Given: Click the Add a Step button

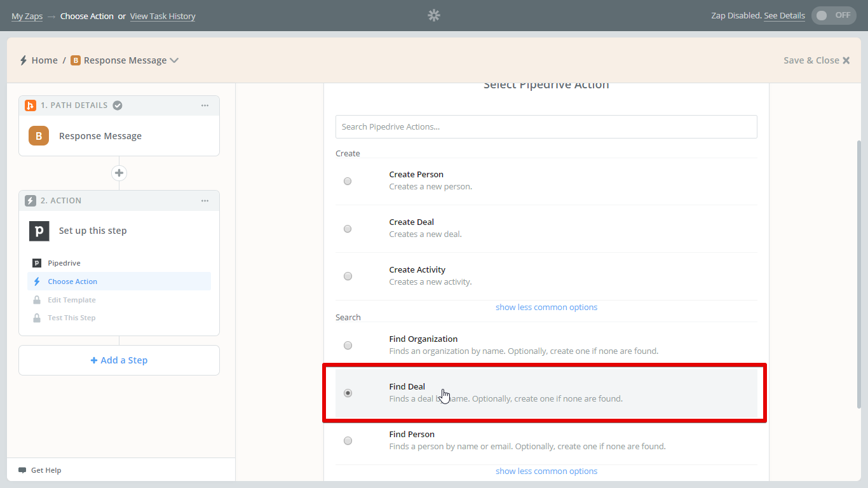Looking at the screenshot, I should click(x=119, y=360).
